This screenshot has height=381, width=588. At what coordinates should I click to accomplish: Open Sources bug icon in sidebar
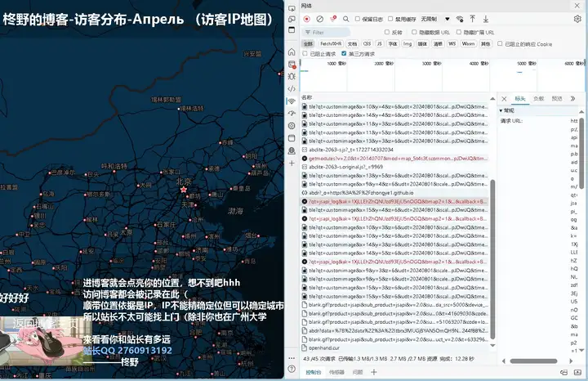click(x=292, y=77)
